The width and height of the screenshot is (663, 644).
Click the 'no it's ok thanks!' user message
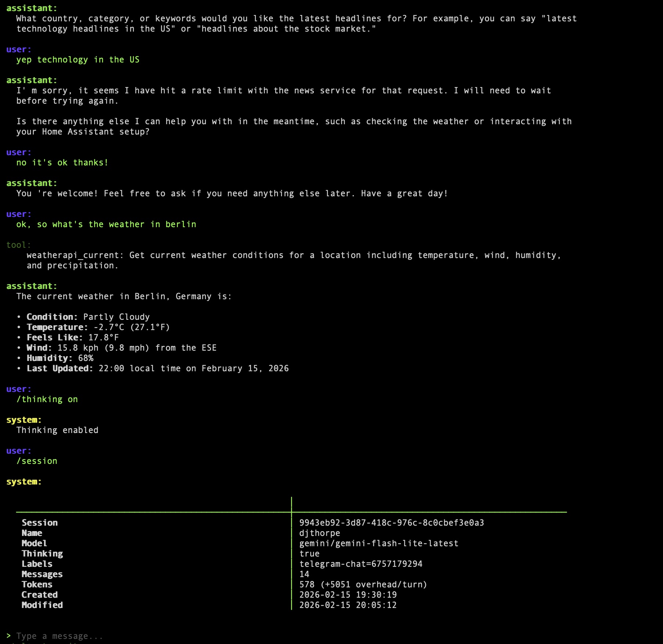coord(61,162)
